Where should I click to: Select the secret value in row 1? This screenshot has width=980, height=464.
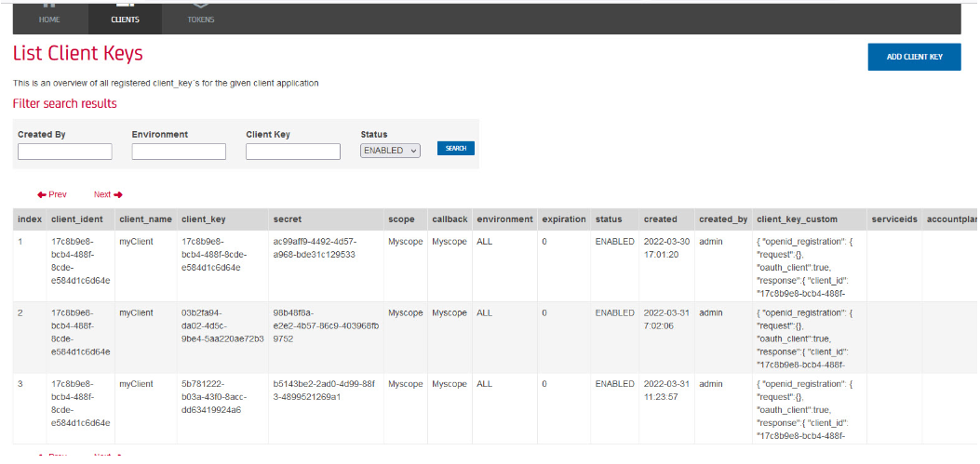[x=314, y=247]
